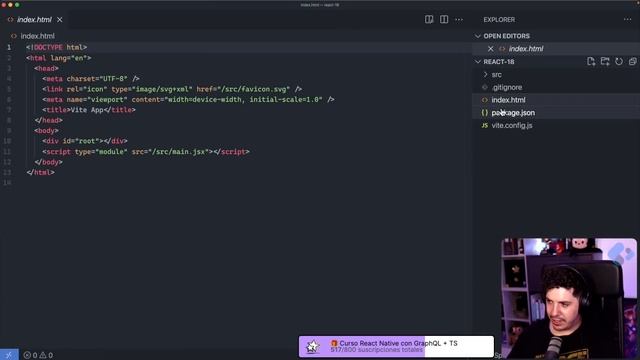Create a new folder in REACT-18

(x=605, y=61)
